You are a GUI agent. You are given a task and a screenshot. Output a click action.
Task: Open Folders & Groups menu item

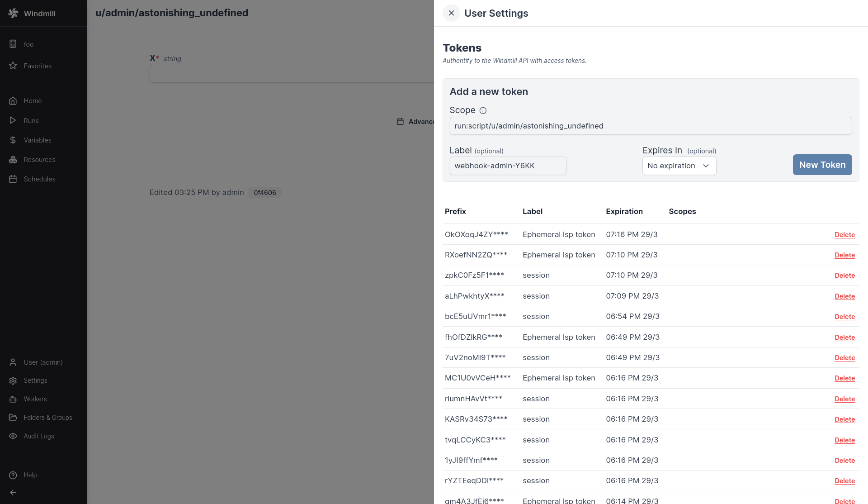48,418
